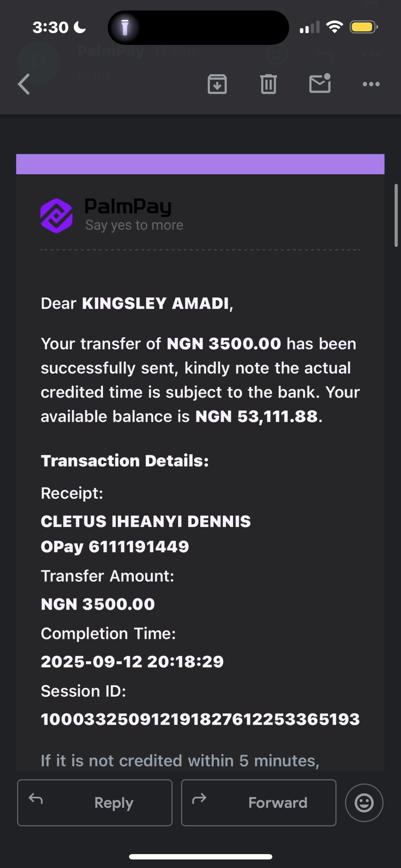Click the scrollbar on the right edge
The width and height of the screenshot is (401, 868).
[396, 215]
